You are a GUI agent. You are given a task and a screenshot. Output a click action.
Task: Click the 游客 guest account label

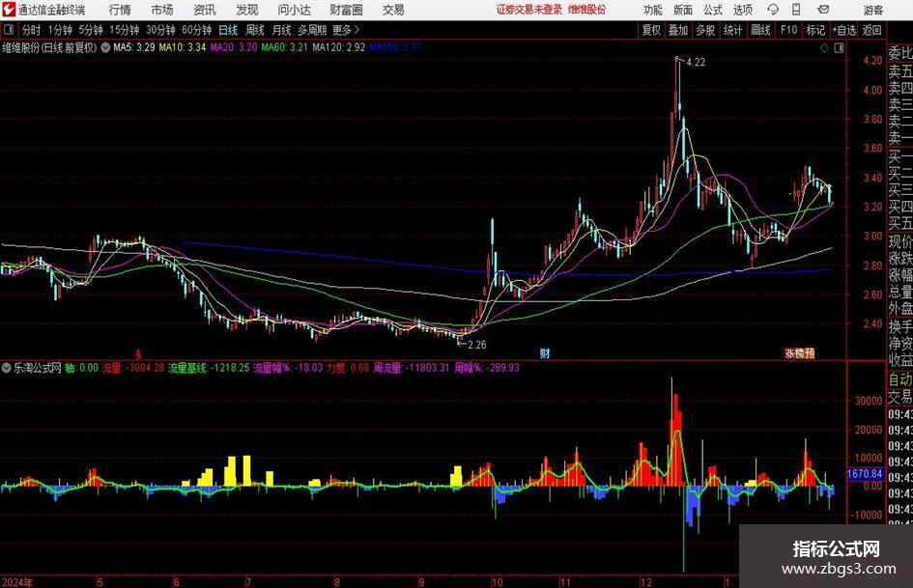(873, 10)
